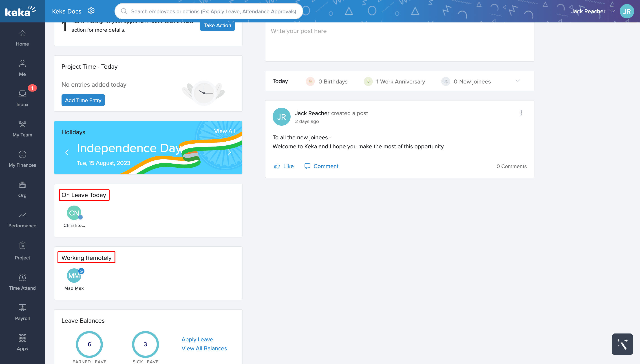Click the Earned Leave progress circle
The width and height of the screenshot is (640, 364).
[89, 344]
